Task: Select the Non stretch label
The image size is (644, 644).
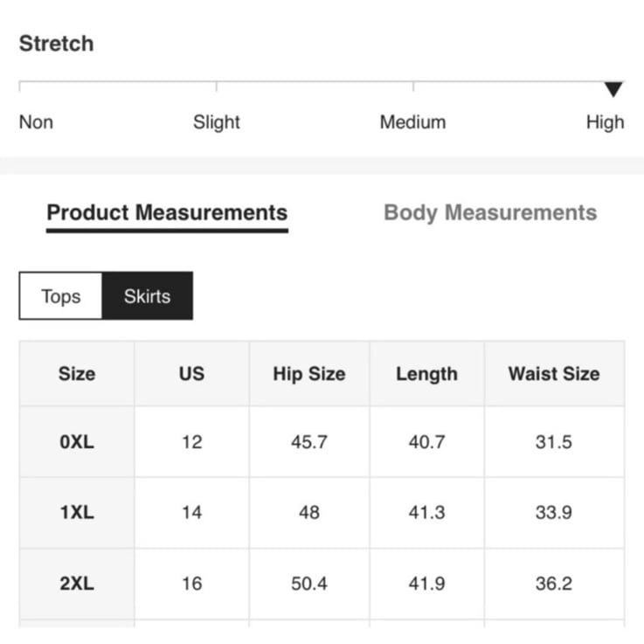Action: 36,122
